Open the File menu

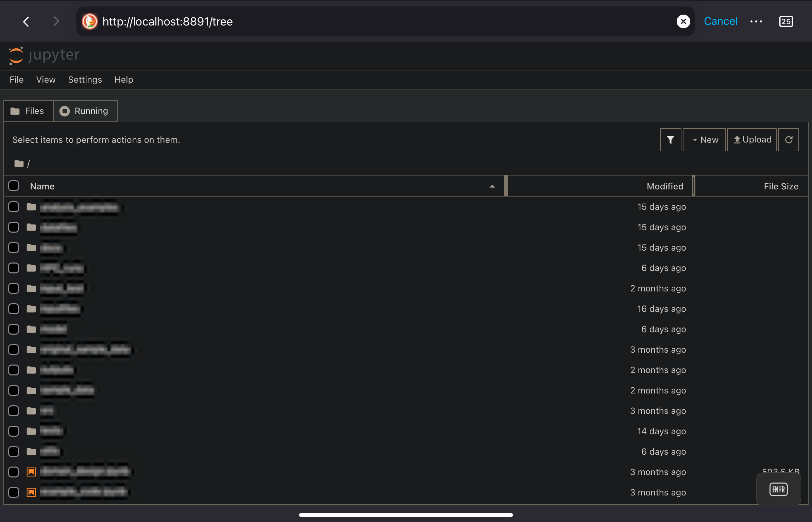(16, 80)
